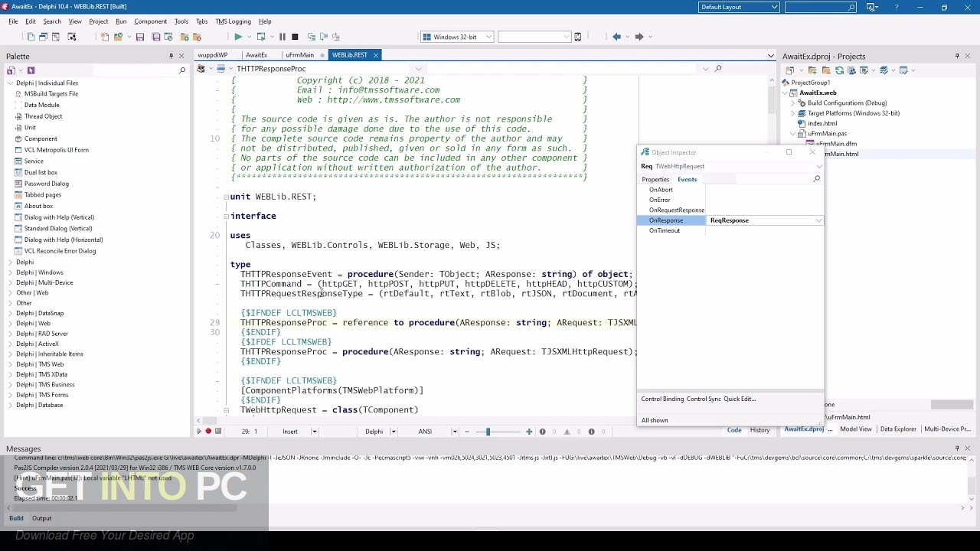Switch to the uFrmMain editor tab
Image resolution: width=980 pixels, height=551 pixels.
click(x=299, y=55)
